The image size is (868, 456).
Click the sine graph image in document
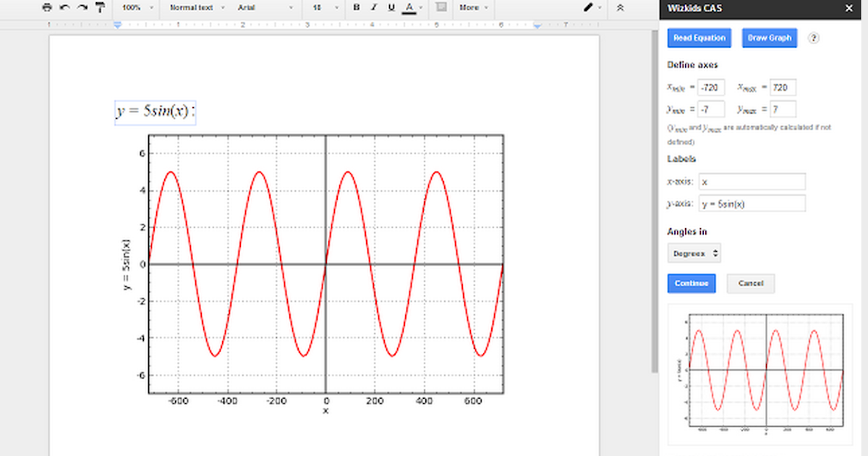pyautogui.click(x=312, y=274)
